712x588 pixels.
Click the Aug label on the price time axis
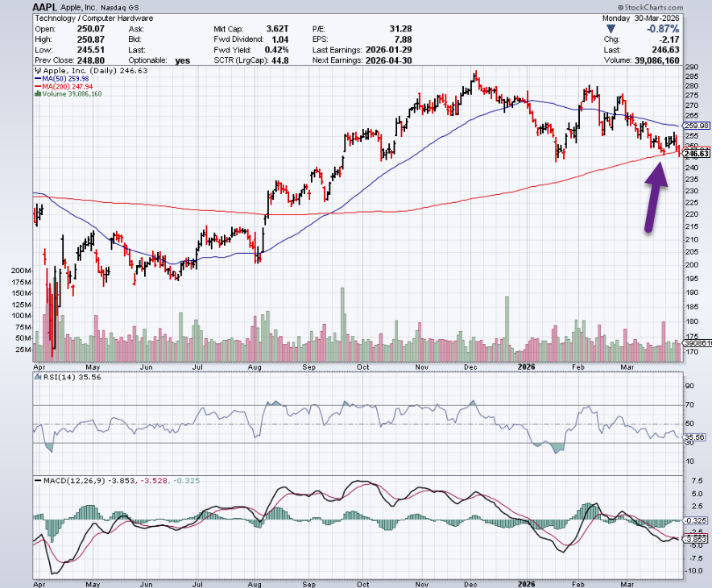point(255,366)
